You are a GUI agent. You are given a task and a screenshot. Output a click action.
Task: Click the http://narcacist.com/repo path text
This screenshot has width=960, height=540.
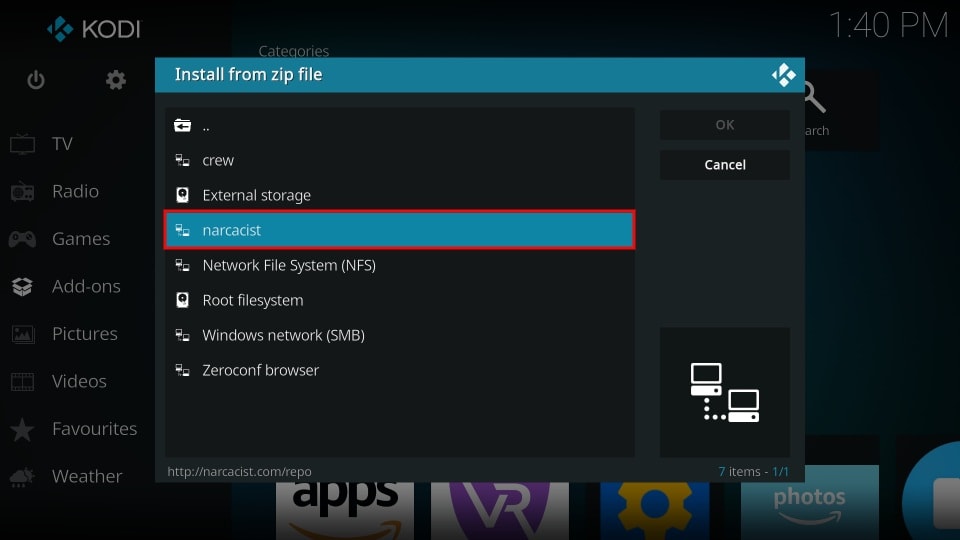click(x=239, y=472)
